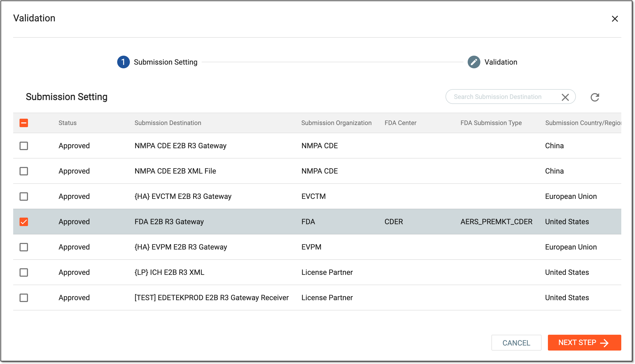Click United States in the FDA row

[x=567, y=222]
